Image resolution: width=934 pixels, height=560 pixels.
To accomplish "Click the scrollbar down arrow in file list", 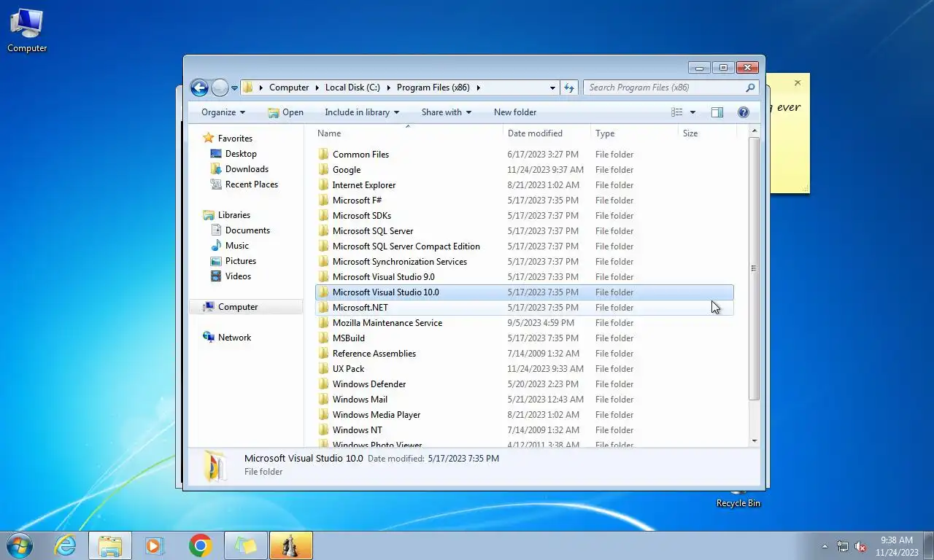I will (x=754, y=440).
